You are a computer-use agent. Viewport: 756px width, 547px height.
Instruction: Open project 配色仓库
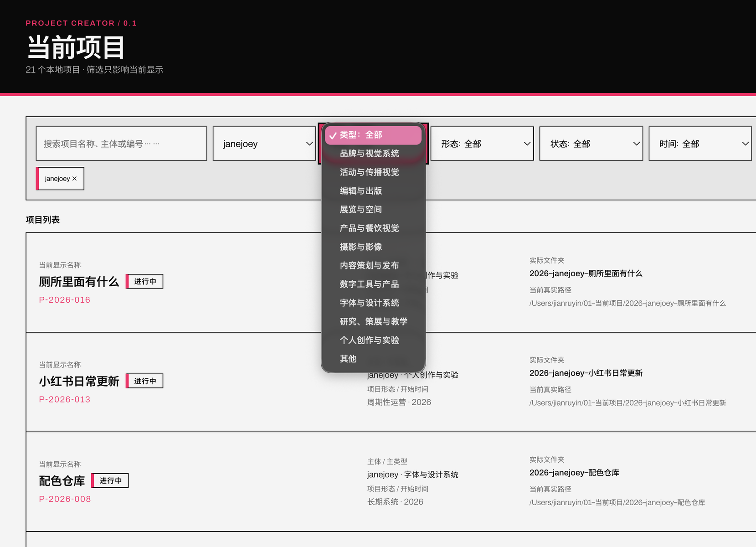point(62,481)
